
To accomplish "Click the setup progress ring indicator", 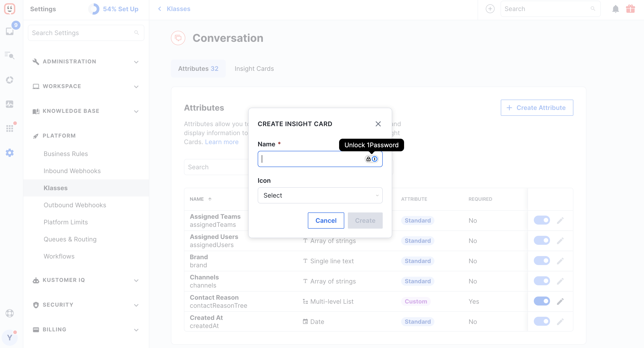I will [x=94, y=9].
